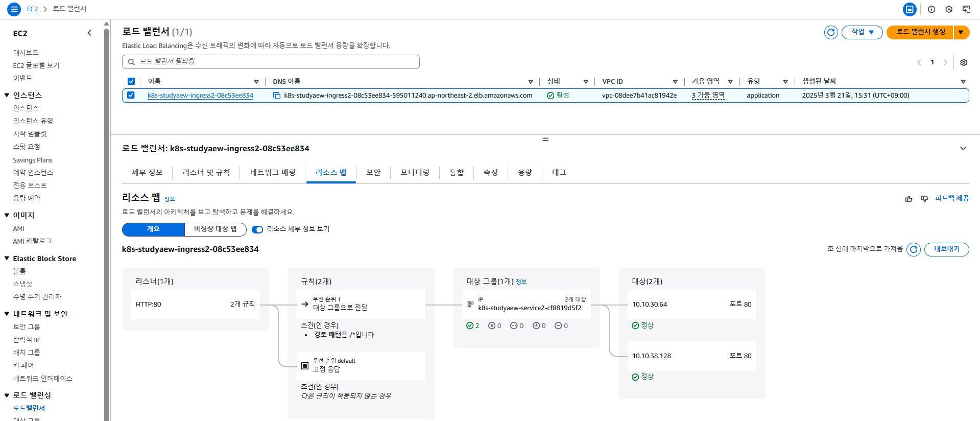
Task: Click healthy status icon for 10.10.38.128
Action: pos(635,377)
